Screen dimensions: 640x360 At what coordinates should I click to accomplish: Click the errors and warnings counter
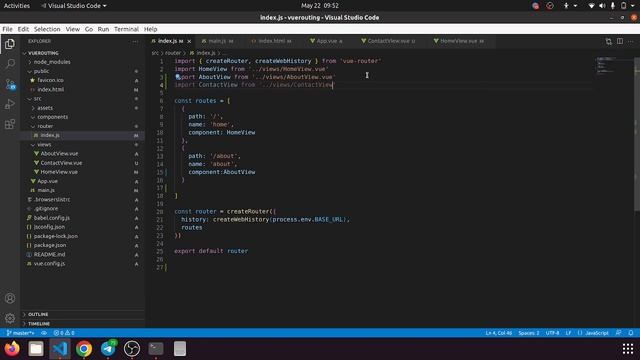tap(64, 333)
